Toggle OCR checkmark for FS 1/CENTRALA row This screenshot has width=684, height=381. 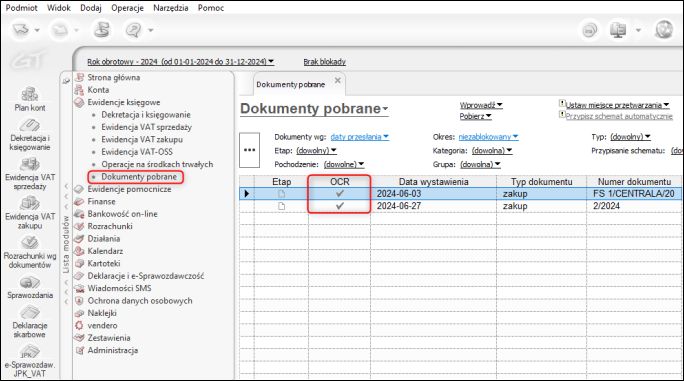coord(340,193)
